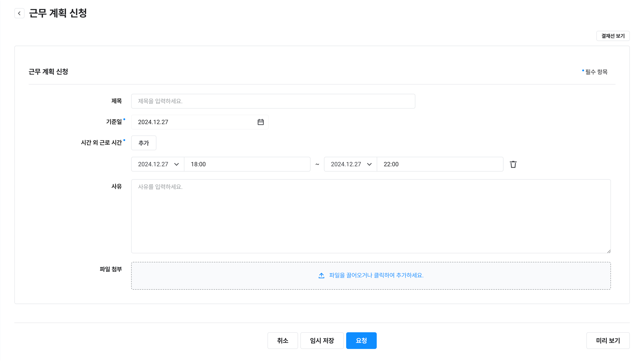Open 결재선 보기 approval line
This screenshot has width=644, height=361.
point(613,36)
